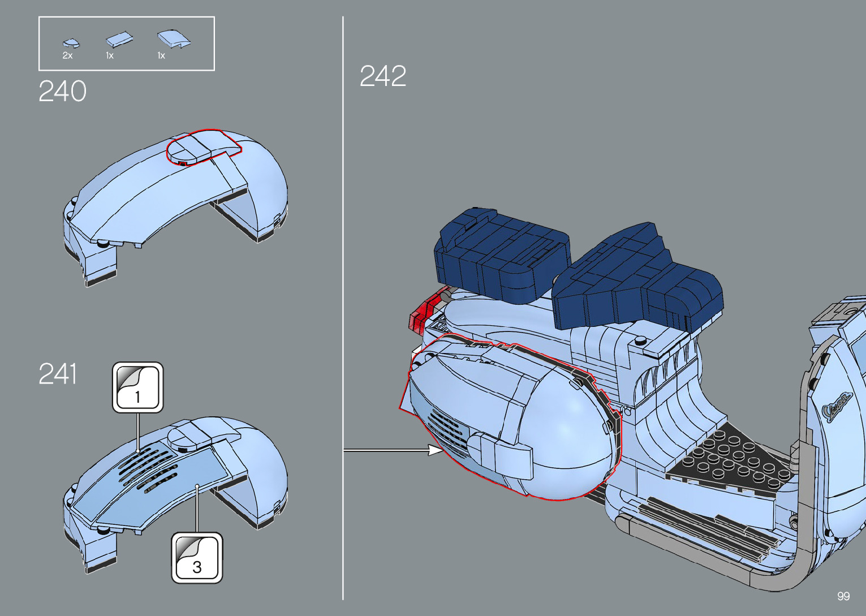Click the sticker 1 callout icon
Screen dimensions: 866x616
[138, 387]
